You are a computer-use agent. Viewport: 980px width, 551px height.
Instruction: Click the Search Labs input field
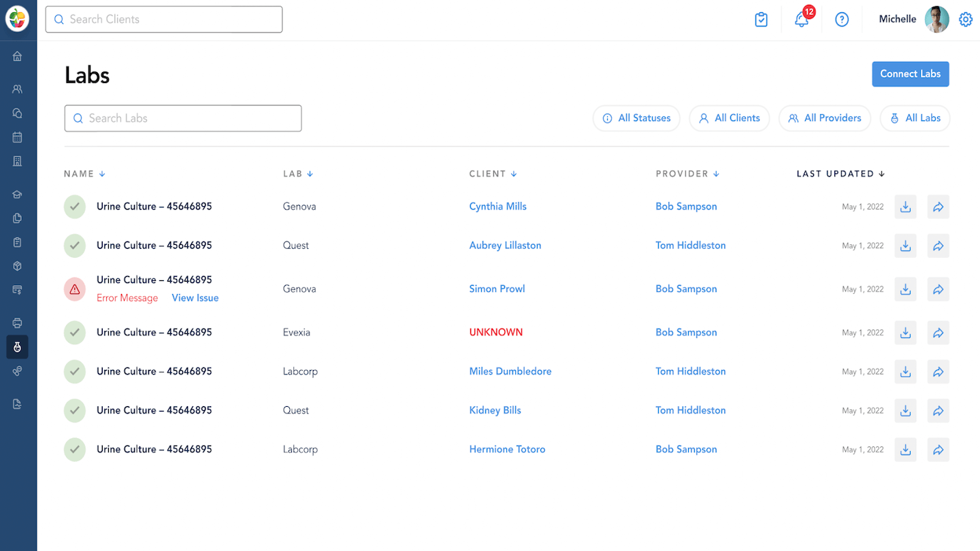click(183, 118)
